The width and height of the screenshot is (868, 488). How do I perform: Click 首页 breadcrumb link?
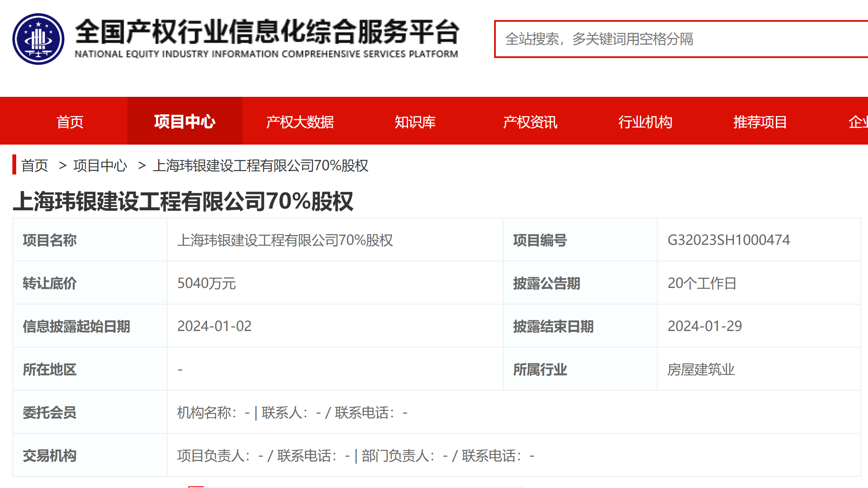pos(35,166)
